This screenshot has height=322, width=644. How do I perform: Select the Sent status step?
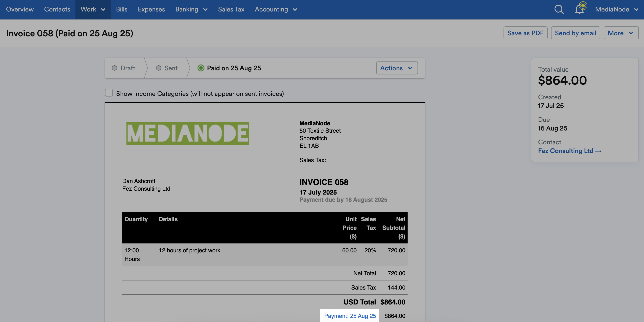(167, 68)
